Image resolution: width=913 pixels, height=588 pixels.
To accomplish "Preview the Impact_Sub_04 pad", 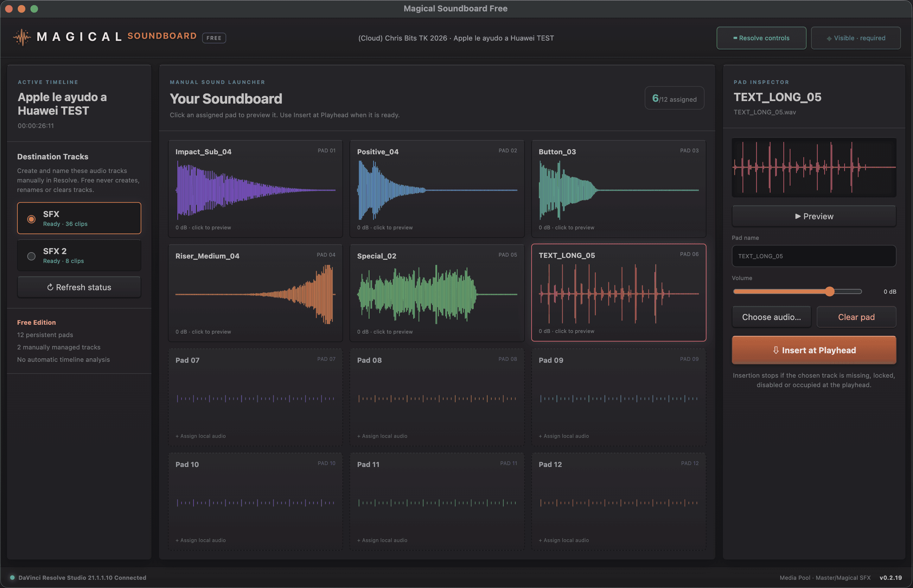I will pos(255,189).
